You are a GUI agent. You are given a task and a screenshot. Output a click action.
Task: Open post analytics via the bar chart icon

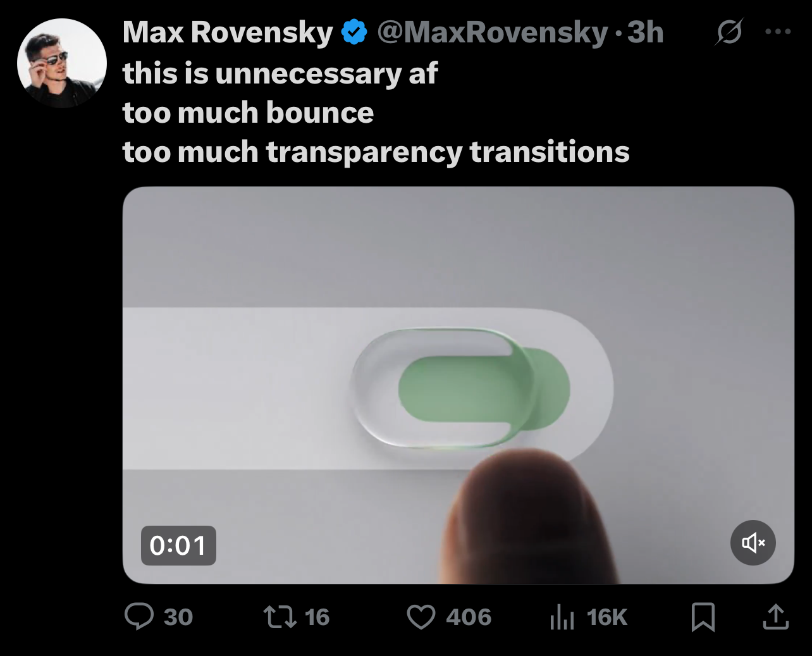[x=562, y=617]
